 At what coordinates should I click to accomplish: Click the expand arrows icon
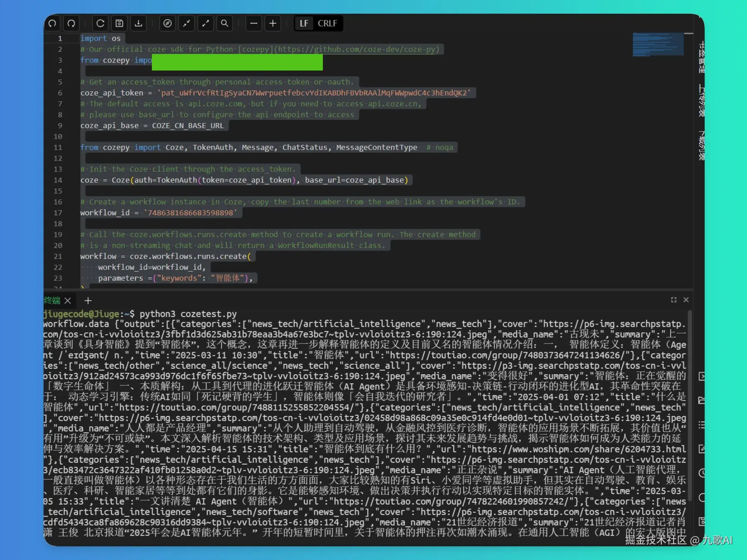[x=206, y=24]
